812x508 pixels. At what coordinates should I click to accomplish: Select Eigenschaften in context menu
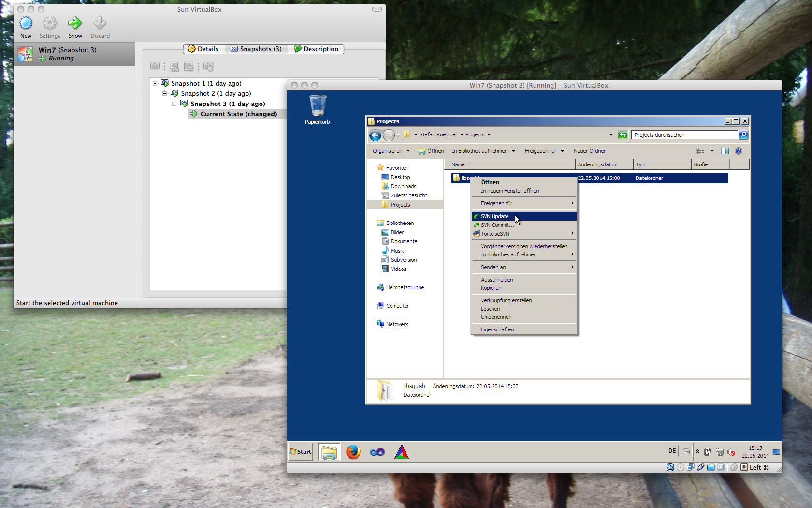click(524, 329)
